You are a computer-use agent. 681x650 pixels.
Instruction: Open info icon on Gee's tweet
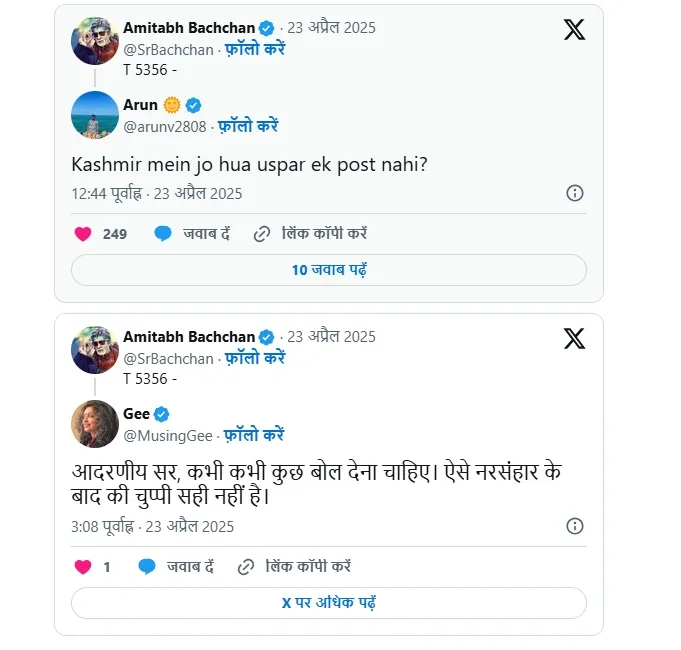(575, 526)
